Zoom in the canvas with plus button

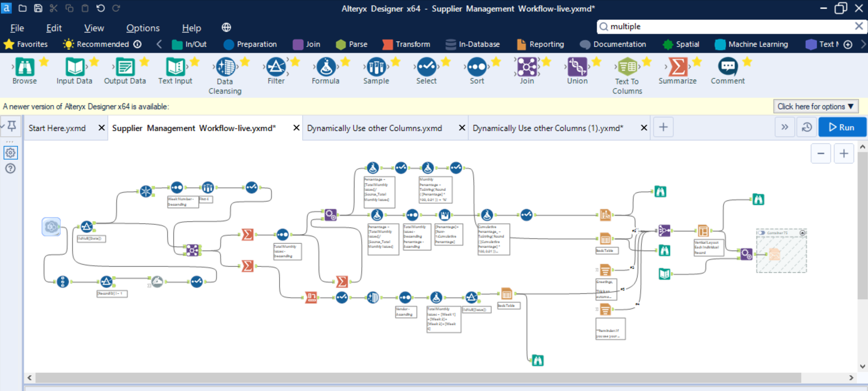pos(844,154)
